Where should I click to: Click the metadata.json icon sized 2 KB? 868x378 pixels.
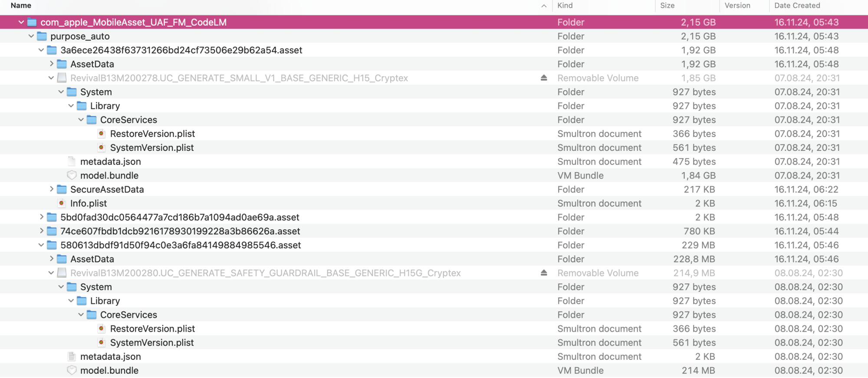[72, 356]
